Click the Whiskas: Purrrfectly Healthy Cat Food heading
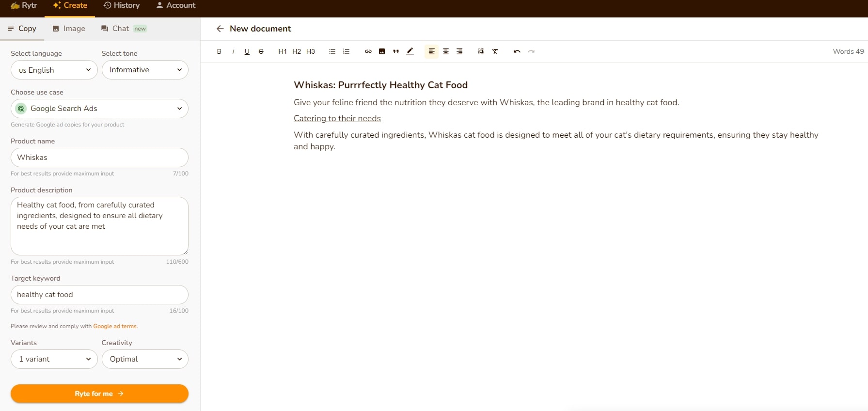 point(380,85)
